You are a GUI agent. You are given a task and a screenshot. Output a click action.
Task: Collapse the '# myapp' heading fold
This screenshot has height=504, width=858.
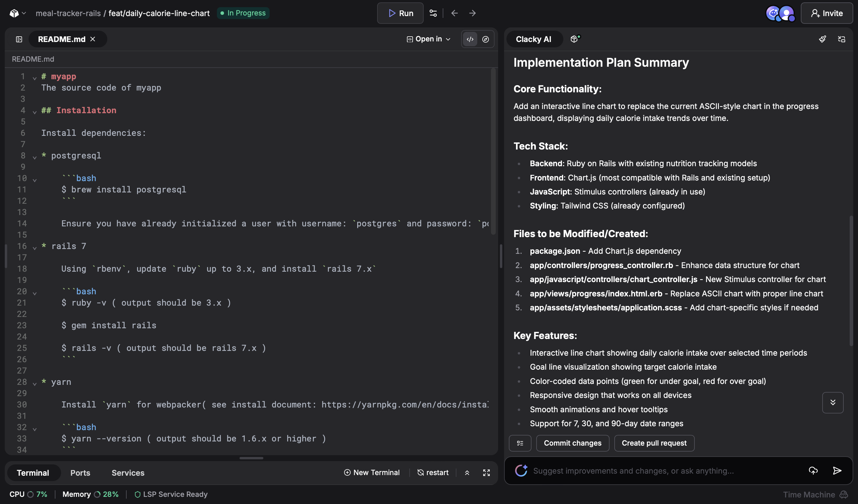click(x=34, y=78)
